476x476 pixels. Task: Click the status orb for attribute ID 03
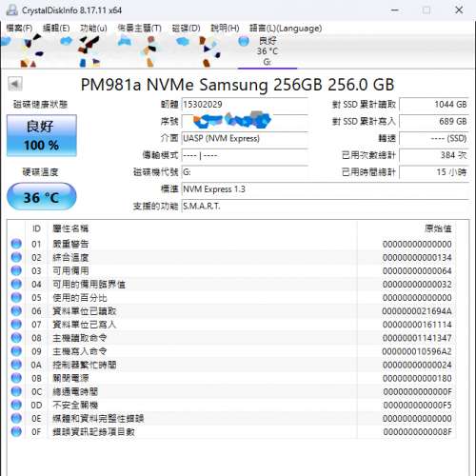tap(16, 270)
